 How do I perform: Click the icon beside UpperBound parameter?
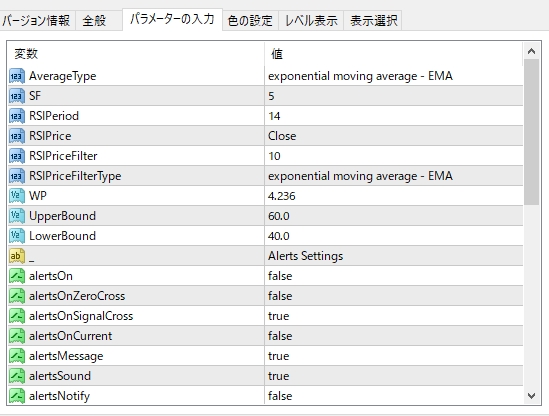coord(17,216)
